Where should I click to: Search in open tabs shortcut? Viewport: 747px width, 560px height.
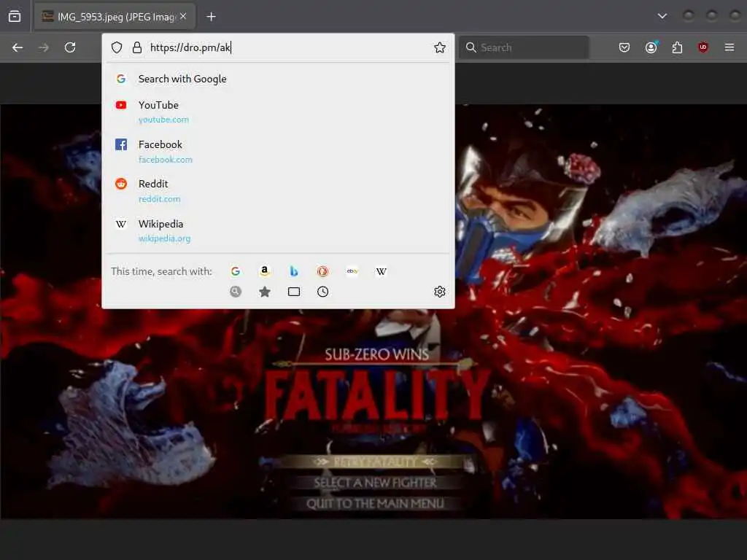pyautogui.click(x=294, y=292)
